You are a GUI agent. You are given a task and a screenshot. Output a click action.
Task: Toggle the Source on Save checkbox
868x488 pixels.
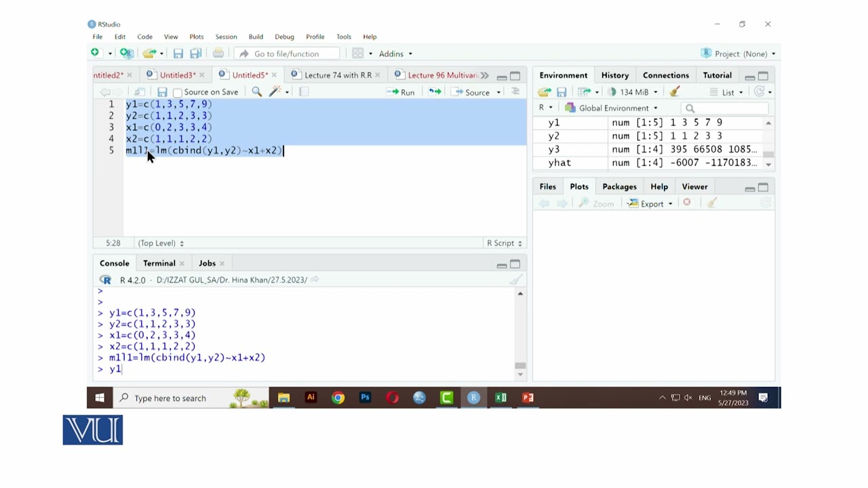click(x=178, y=92)
